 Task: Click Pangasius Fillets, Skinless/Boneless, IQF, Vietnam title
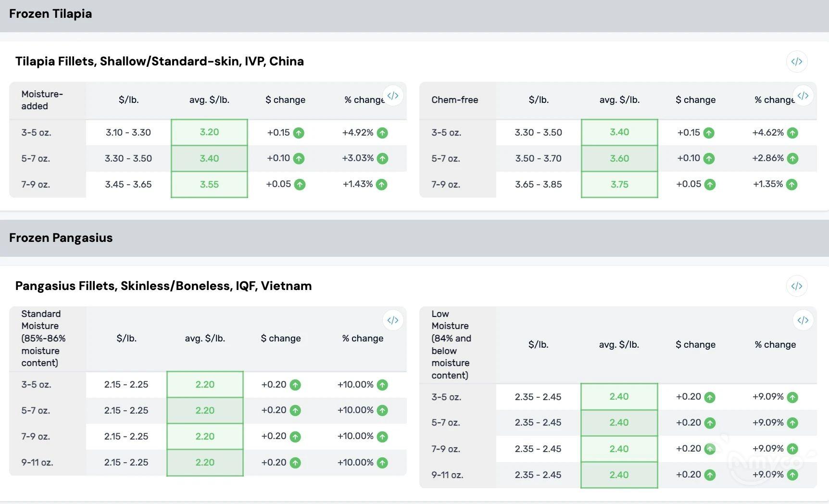[x=163, y=286]
